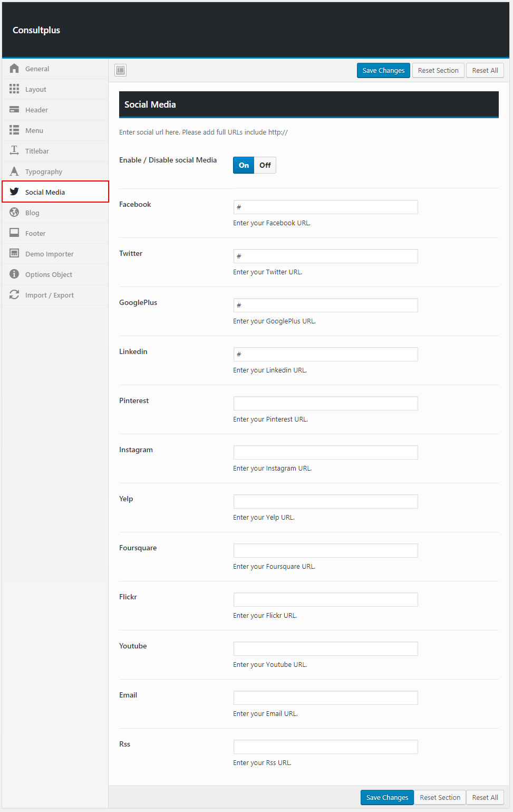Click the Blog WordPress icon
The width and height of the screenshot is (513, 812).
pyautogui.click(x=14, y=213)
